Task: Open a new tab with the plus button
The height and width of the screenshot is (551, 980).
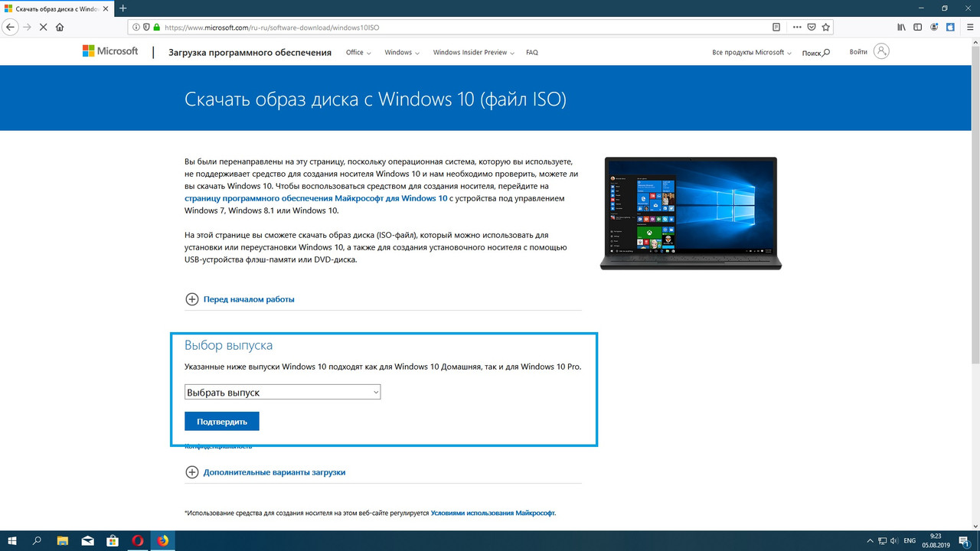Action: pyautogui.click(x=123, y=8)
